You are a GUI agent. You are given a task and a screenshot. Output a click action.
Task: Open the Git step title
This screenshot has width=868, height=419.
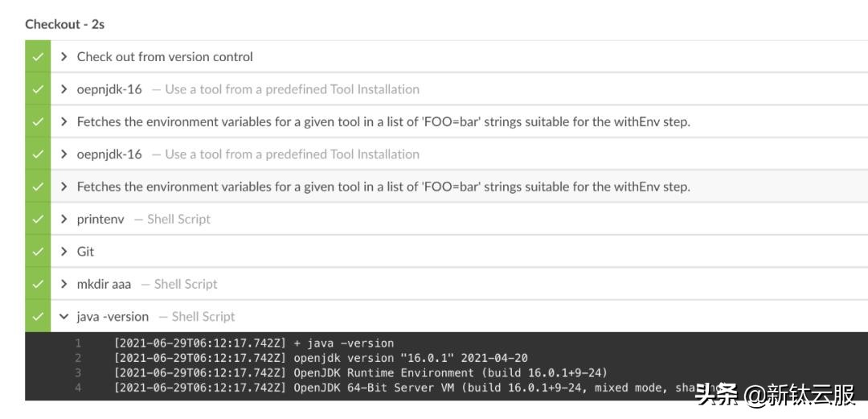(85, 252)
